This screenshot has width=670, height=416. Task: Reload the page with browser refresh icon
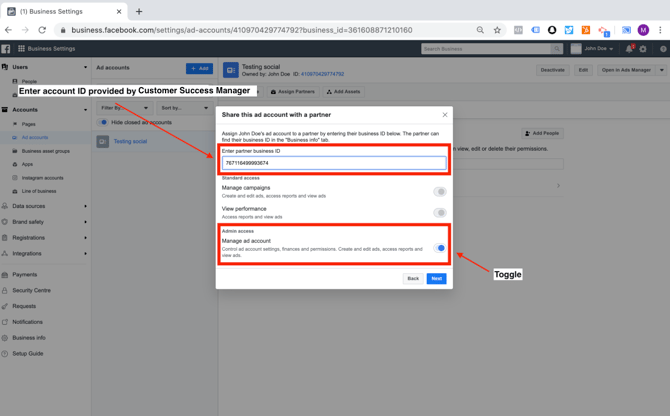(42, 30)
